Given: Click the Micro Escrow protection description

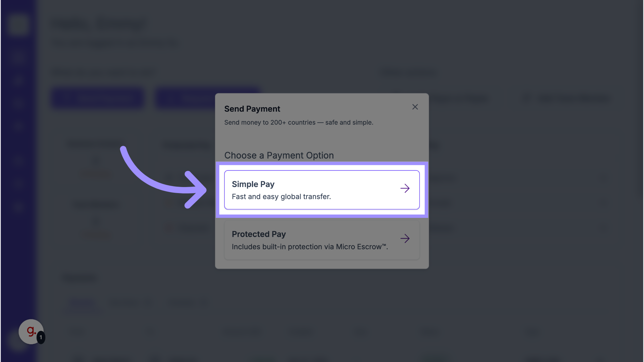Looking at the screenshot, I should [x=310, y=247].
